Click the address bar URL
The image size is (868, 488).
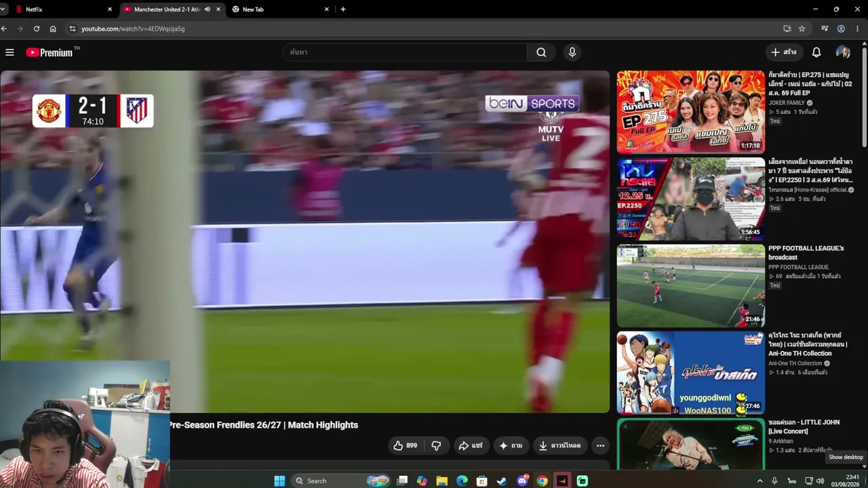tap(133, 28)
